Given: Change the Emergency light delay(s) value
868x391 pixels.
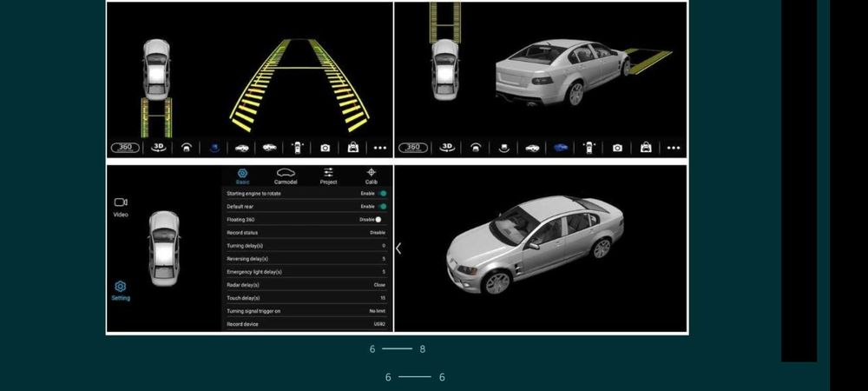Looking at the screenshot, I should tap(384, 272).
